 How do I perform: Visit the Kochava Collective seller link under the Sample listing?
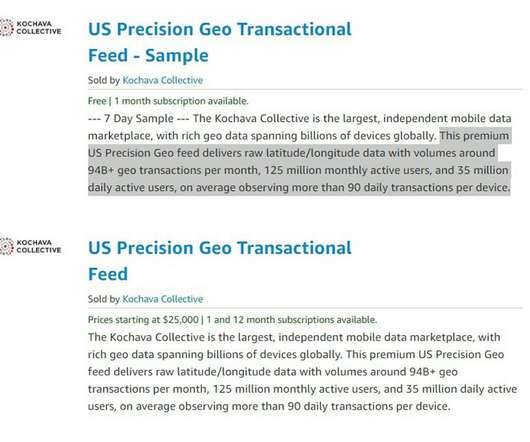163,80
